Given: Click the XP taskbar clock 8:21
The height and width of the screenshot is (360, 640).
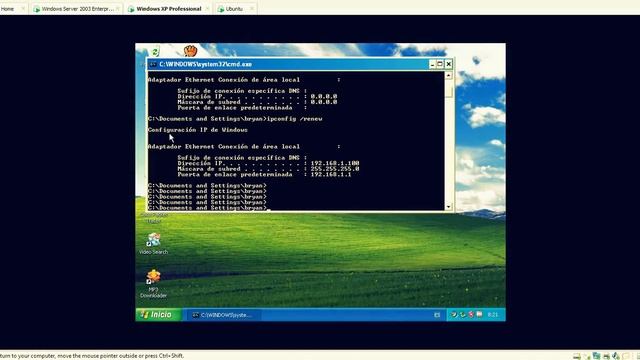Looking at the screenshot, I should pos(493,315).
